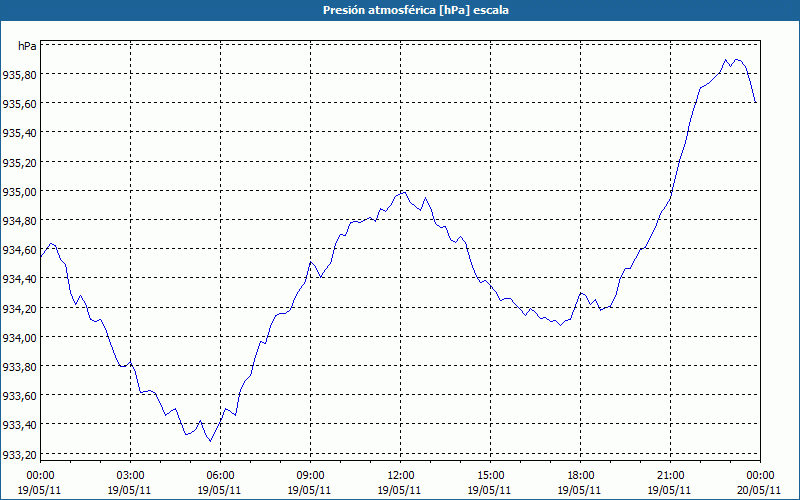Click the 933,40 y-axis value
800x500 pixels.
19,424
